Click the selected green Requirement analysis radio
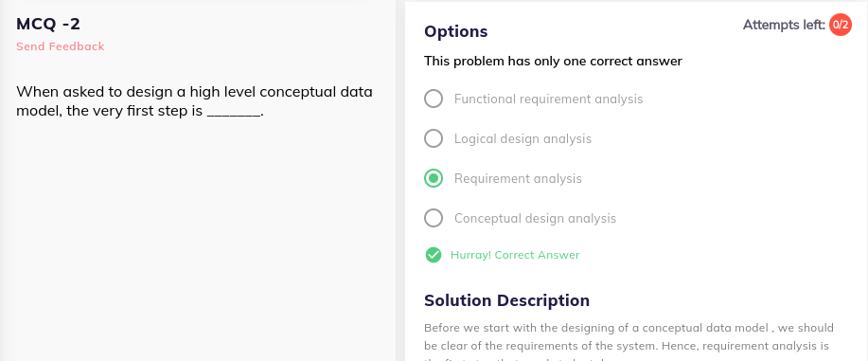The image size is (868, 361). (x=434, y=178)
